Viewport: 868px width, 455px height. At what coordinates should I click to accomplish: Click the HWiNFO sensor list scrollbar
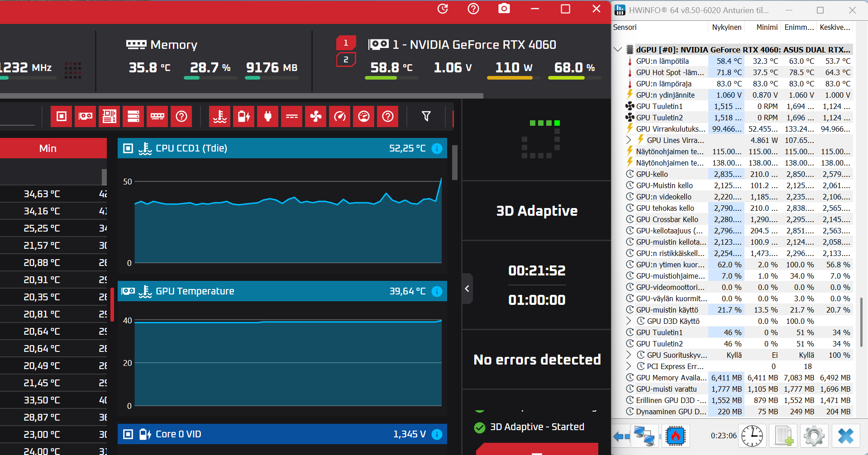point(861,322)
